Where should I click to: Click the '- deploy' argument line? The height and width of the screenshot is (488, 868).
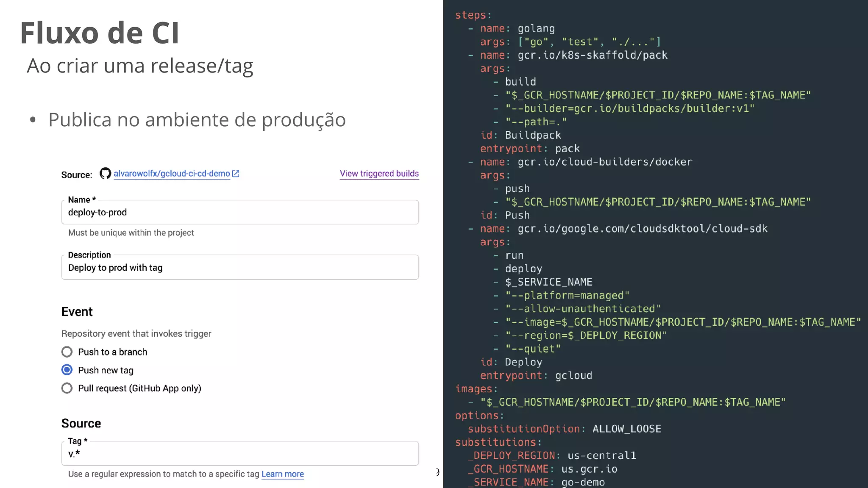(x=517, y=269)
